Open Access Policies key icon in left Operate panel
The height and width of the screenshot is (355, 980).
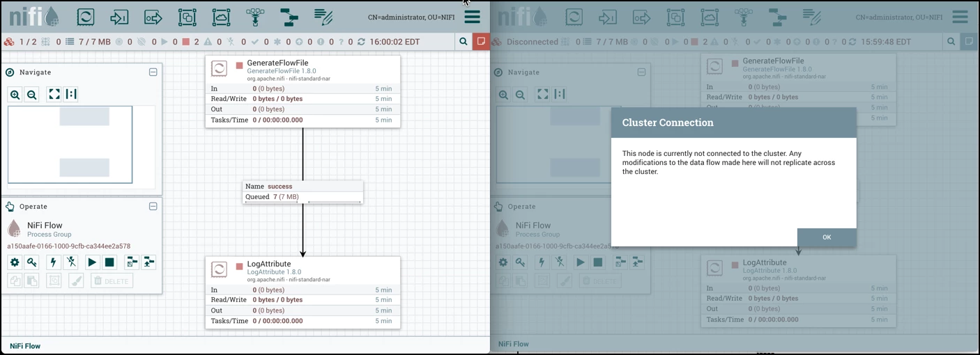31,262
